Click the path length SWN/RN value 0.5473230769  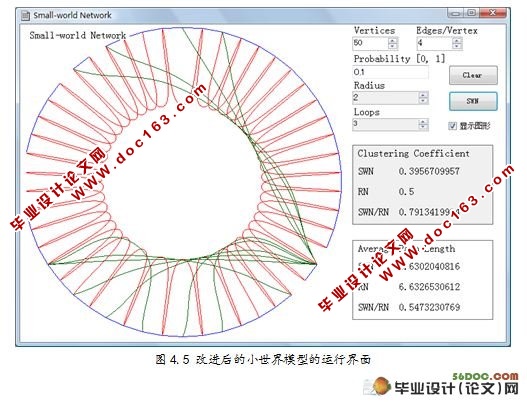point(429,307)
